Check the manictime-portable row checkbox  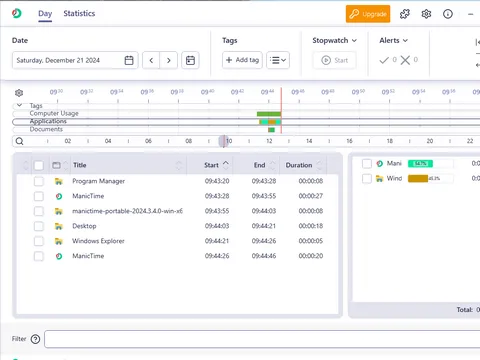coord(39,211)
